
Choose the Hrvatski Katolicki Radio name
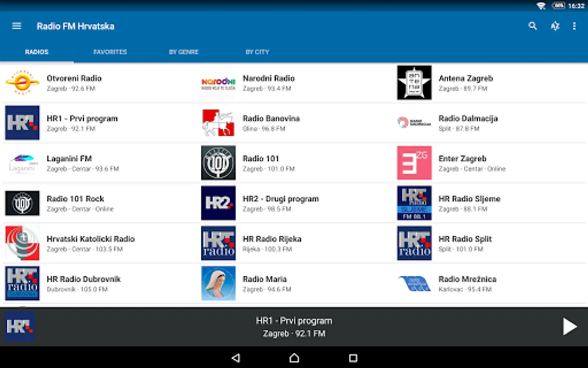click(91, 239)
